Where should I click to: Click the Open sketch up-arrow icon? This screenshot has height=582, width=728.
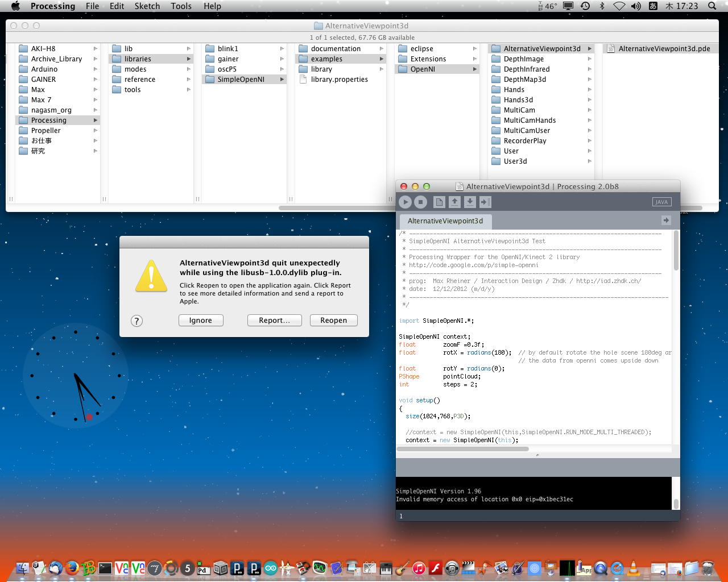click(x=454, y=202)
